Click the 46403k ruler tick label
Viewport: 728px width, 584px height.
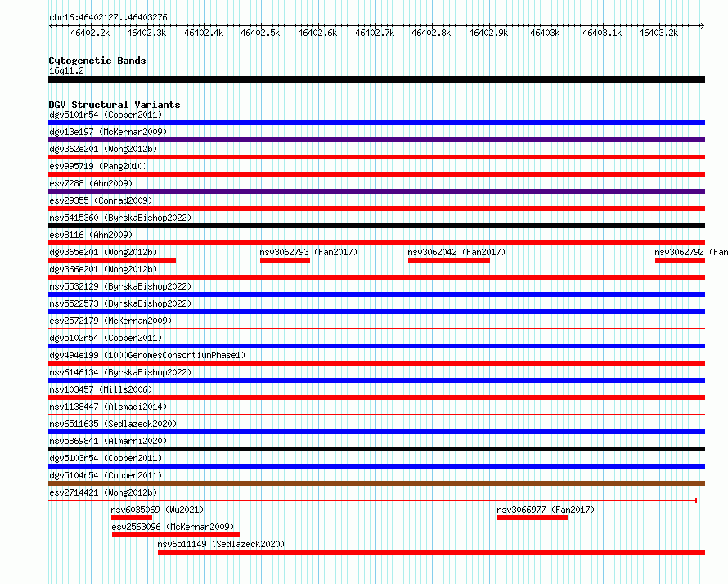click(545, 33)
